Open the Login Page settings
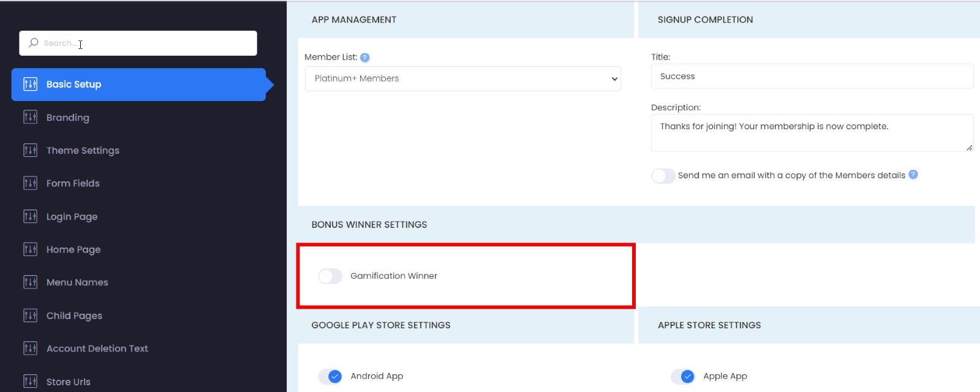This screenshot has height=392, width=980. [72, 217]
